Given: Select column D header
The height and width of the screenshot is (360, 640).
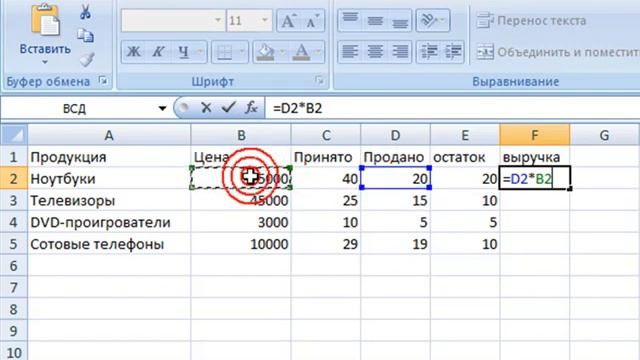Looking at the screenshot, I should point(395,135).
